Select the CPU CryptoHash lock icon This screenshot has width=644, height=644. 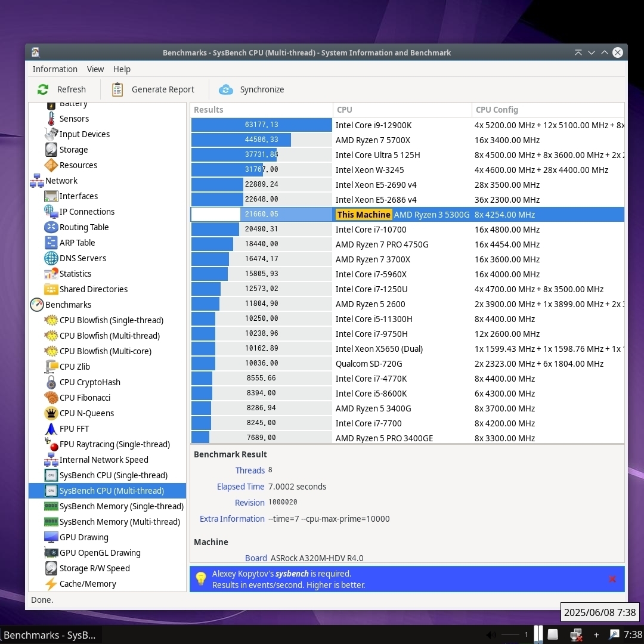click(51, 382)
